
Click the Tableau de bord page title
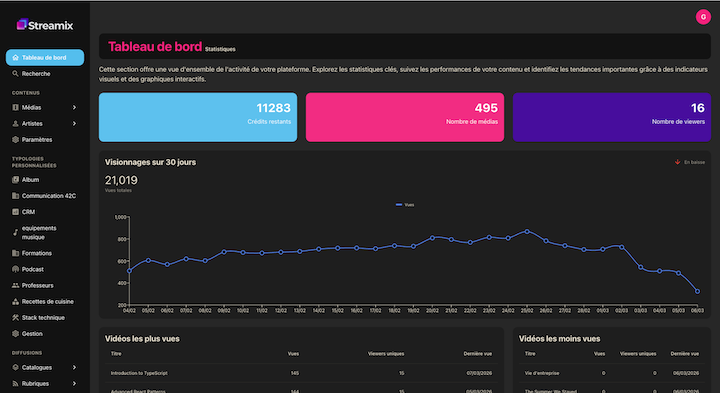(x=155, y=46)
